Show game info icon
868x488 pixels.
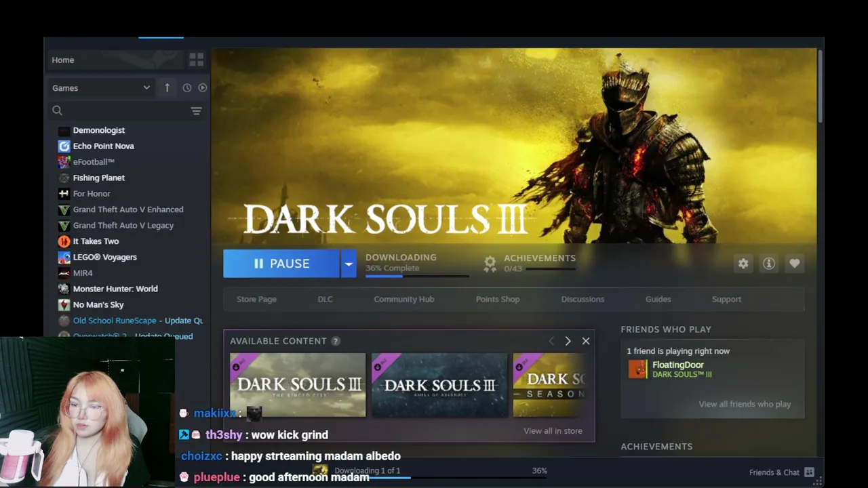[x=769, y=264]
